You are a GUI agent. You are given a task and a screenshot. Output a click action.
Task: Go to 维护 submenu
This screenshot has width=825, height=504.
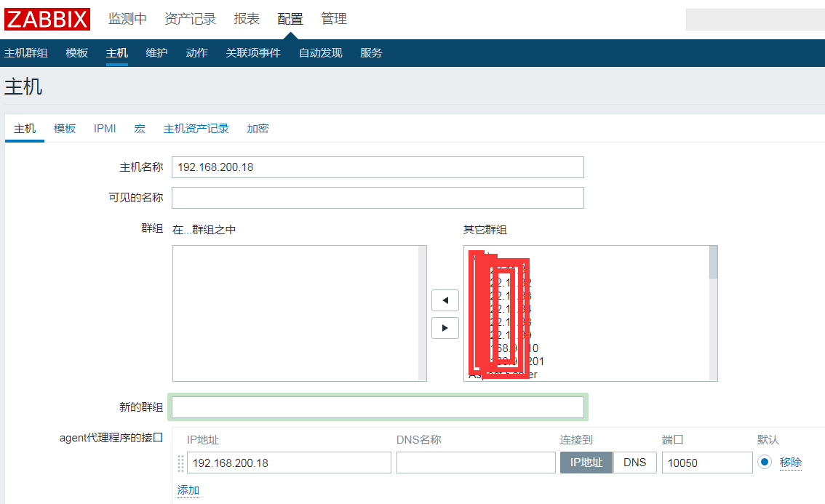point(157,52)
